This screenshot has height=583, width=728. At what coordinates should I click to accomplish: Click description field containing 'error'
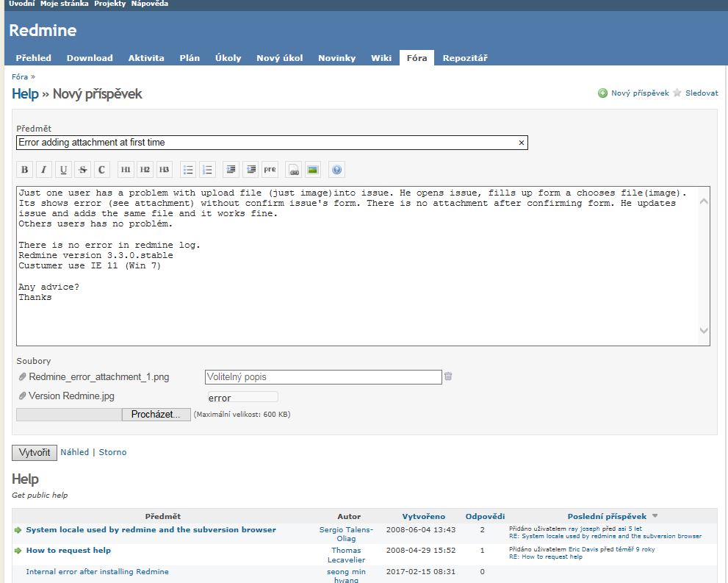242,398
